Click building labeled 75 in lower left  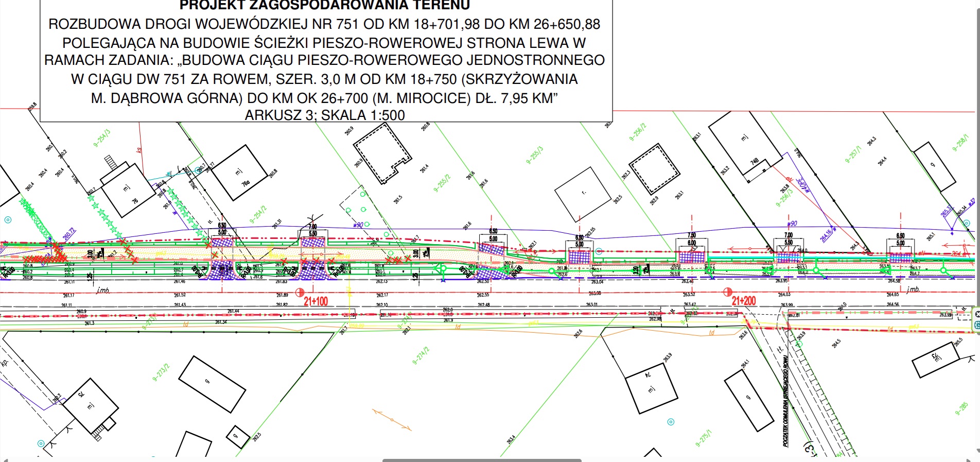click(x=91, y=405)
